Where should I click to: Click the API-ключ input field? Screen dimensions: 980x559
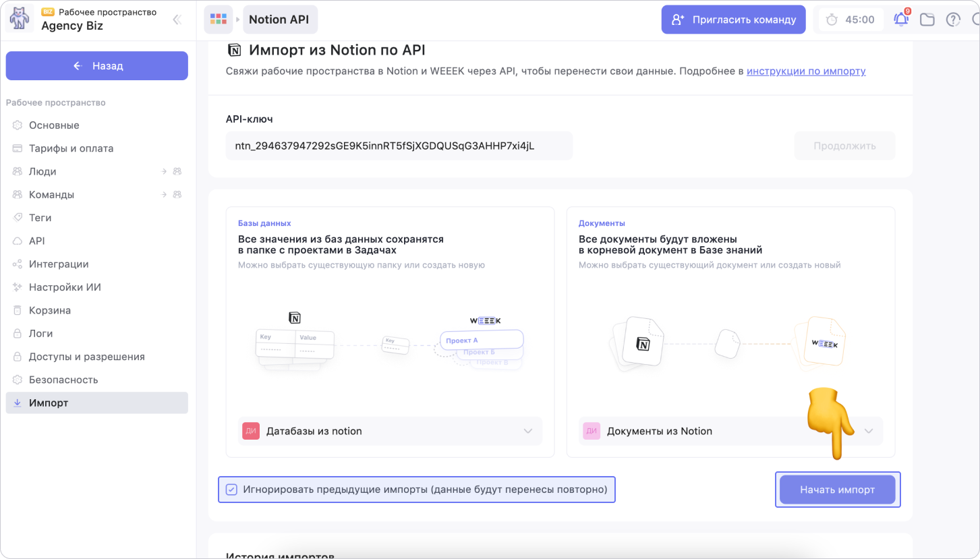tap(399, 146)
